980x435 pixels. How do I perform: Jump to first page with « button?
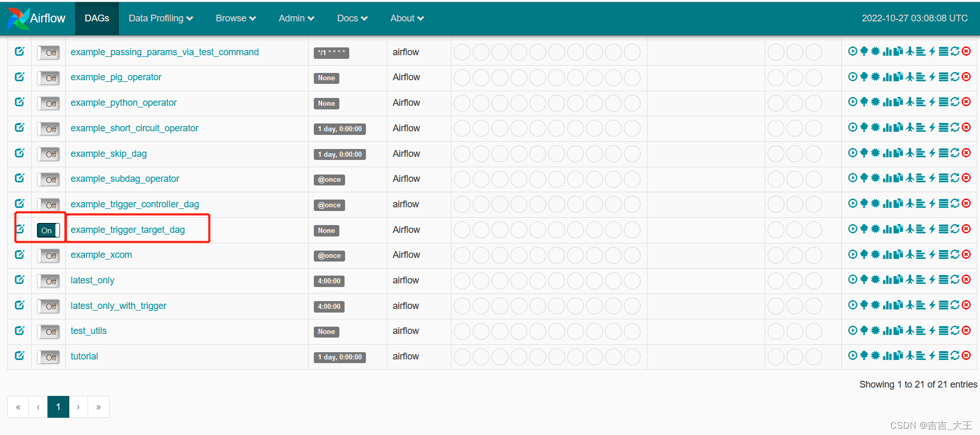pyautogui.click(x=18, y=407)
